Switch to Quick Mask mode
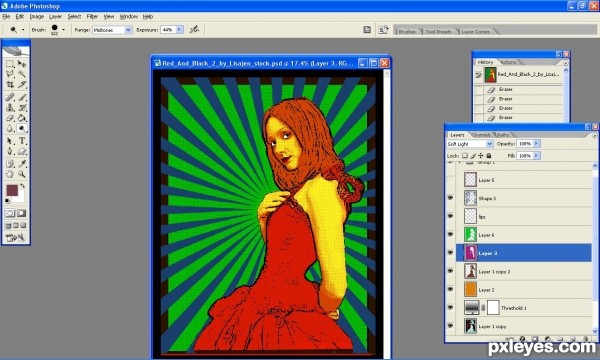Viewport: 600px width, 360px height. (x=22, y=213)
